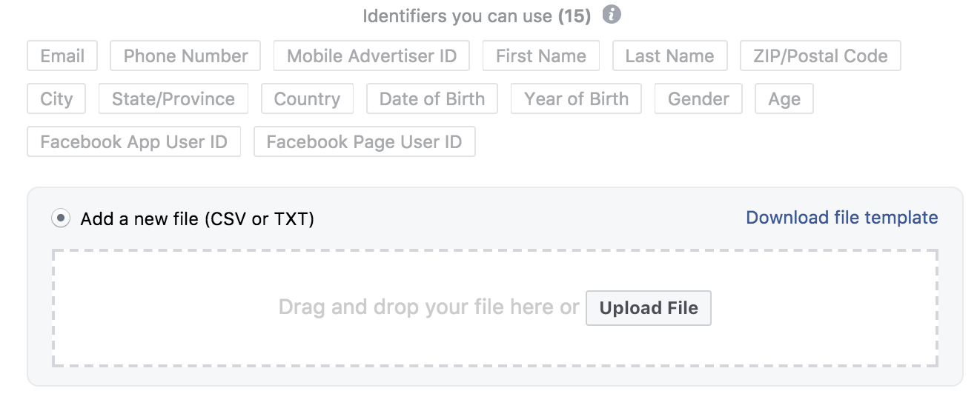Viewport: 980px width, 394px height.
Task: Open the Download file template link
Action: click(x=842, y=218)
